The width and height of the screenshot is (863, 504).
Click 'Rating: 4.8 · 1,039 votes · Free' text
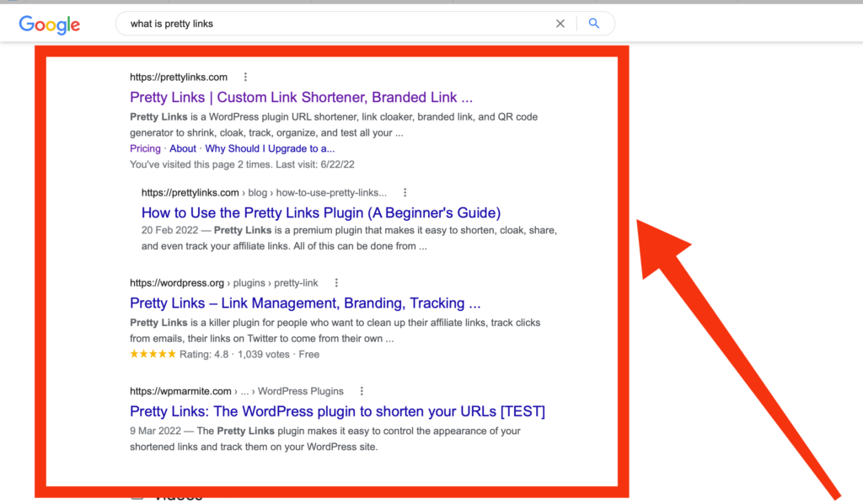tap(249, 354)
